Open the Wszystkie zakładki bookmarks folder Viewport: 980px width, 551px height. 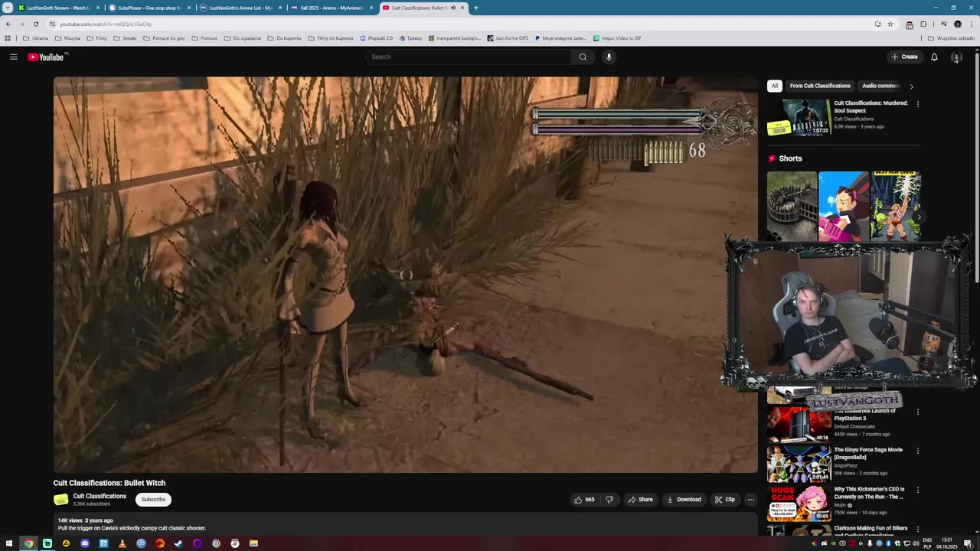tap(951, 37)
